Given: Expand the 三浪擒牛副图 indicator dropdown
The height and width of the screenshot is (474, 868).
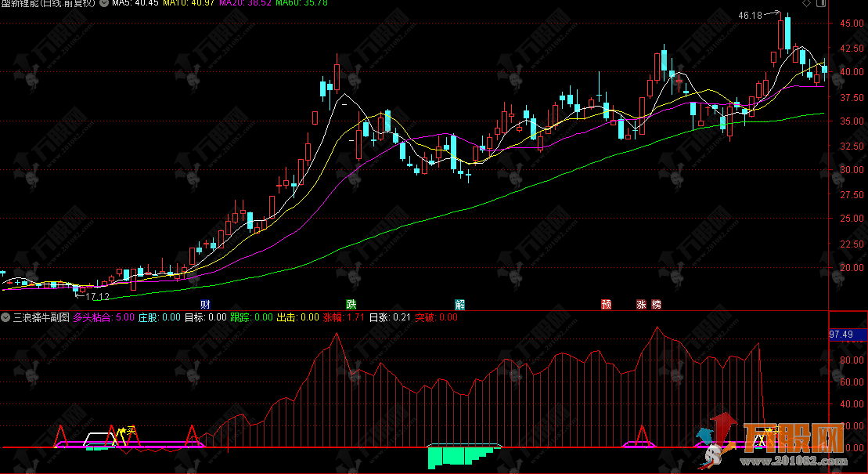Looking at the screenshot, I should tap(6, 317).
